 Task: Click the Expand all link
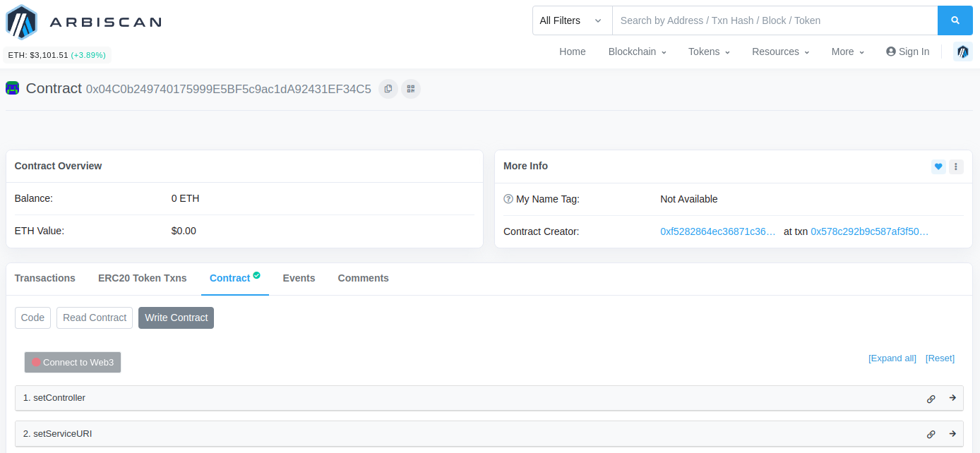[892, 358]
